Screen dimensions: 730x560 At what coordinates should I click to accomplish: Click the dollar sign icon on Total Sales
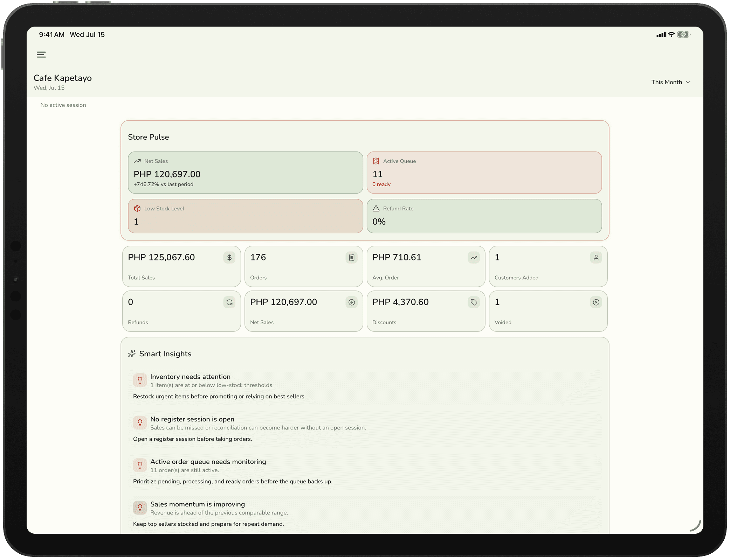[229, 258]
